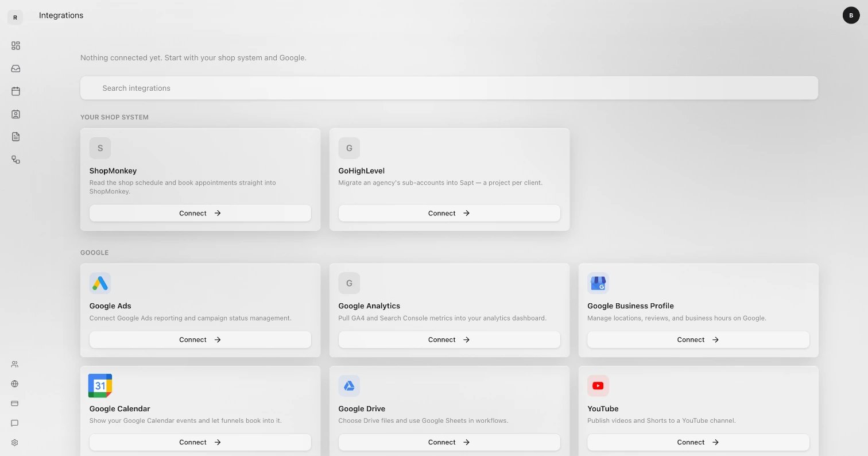This screenshot has height=456, width=868.
Task: Open the globe icon in sidebar
Action: [15, 384]
